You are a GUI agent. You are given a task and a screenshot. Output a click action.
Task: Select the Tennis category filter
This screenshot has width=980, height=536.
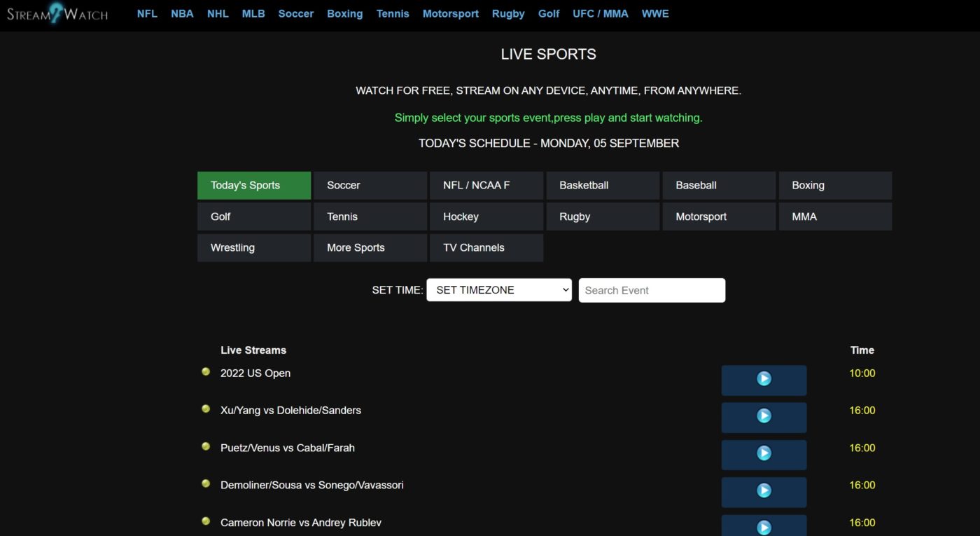(370, 217)
